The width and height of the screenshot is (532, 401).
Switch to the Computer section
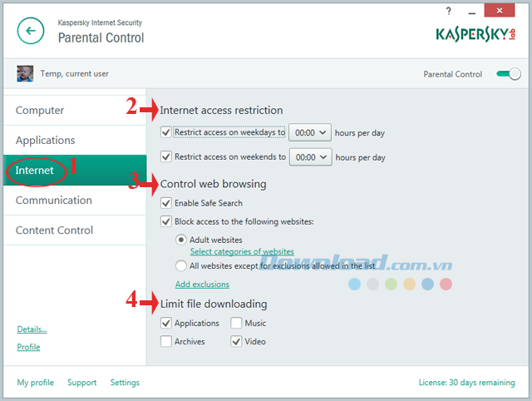tap(75, 111)
